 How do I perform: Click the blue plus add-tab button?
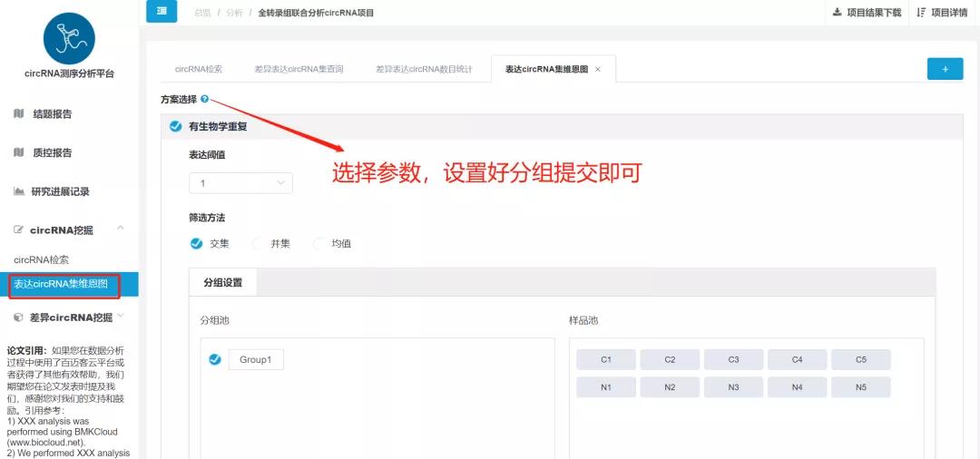[945, 69]
